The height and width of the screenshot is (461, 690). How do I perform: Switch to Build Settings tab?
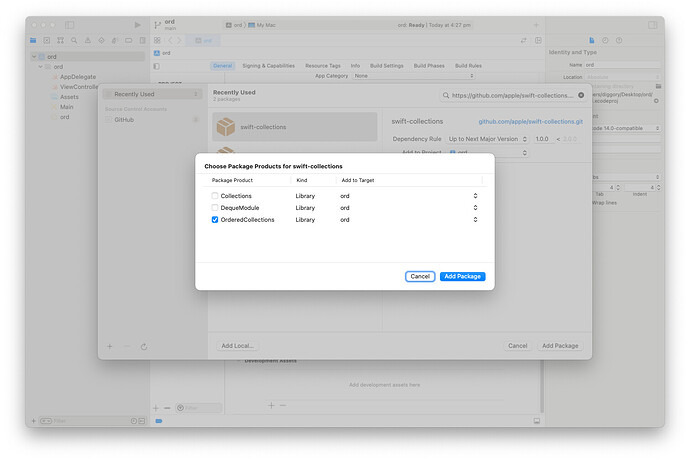point(387,66)
